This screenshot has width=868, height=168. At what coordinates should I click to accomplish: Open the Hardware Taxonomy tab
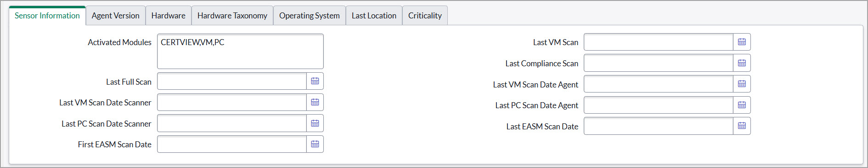[x=232, y=16]
